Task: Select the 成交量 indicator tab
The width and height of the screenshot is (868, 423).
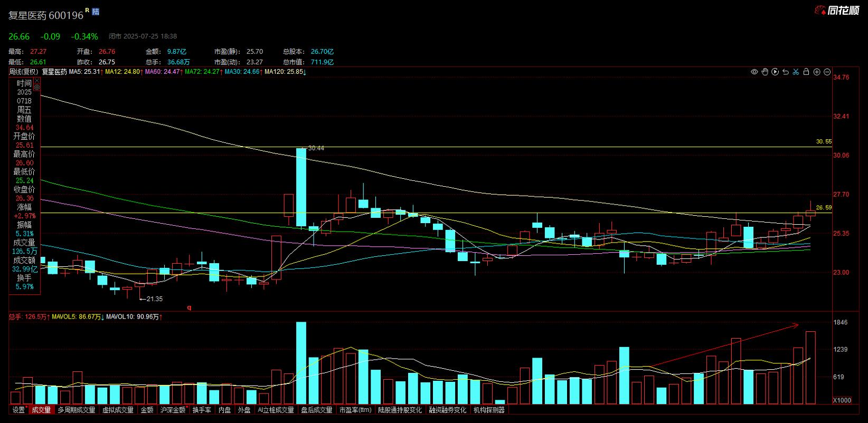Action: 41,410
